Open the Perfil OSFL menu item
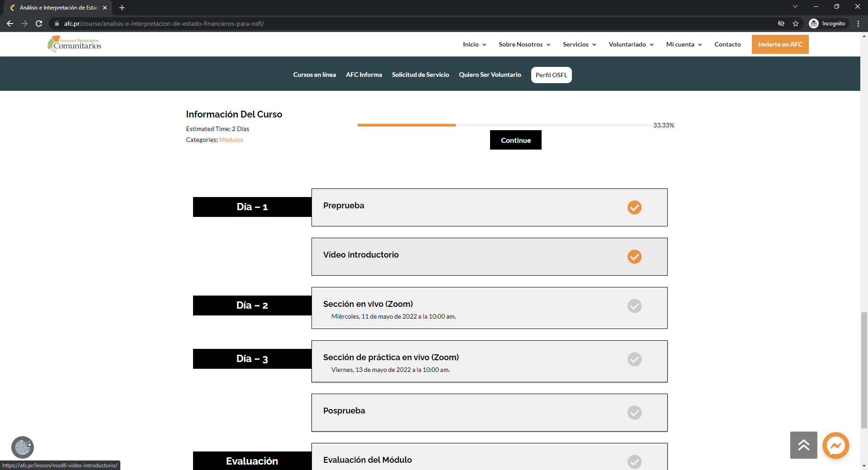 point(551,75)
